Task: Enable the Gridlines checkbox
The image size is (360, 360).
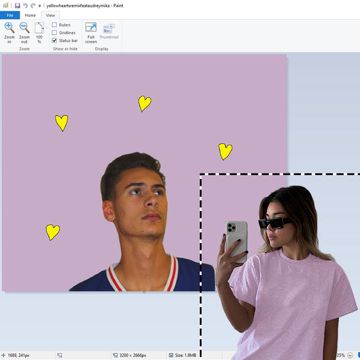Action: (x=54, y=33)
